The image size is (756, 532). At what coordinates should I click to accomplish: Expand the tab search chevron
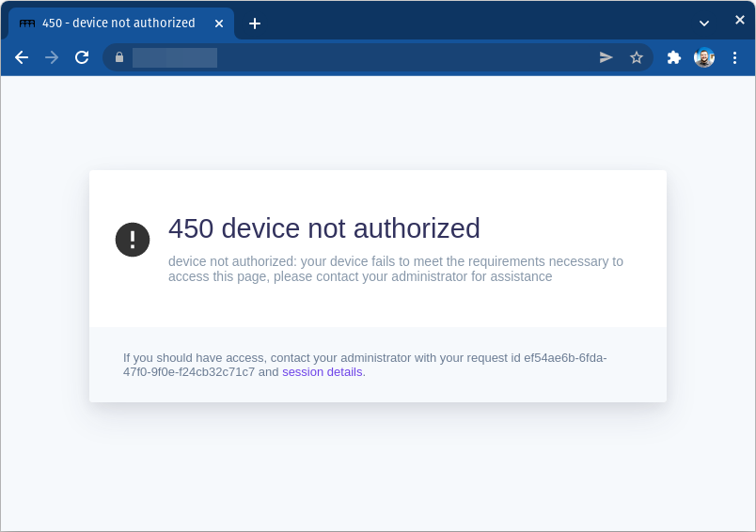pos(704,23)
